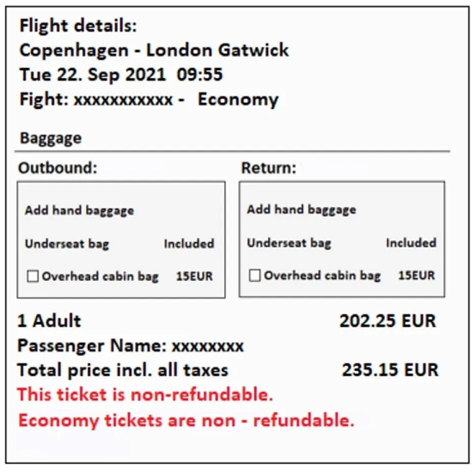Click the 'Flight details:' heading
476x475 pixels.
point(78,26)
